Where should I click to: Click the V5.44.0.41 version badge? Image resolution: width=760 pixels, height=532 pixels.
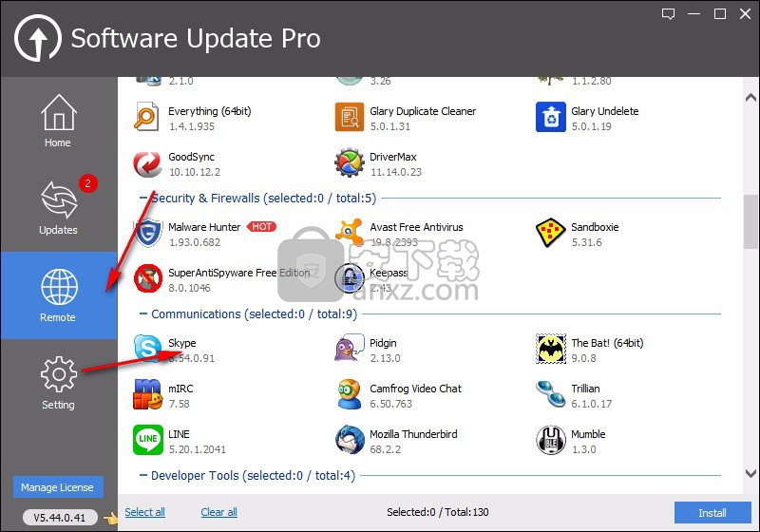coord(60,518)
